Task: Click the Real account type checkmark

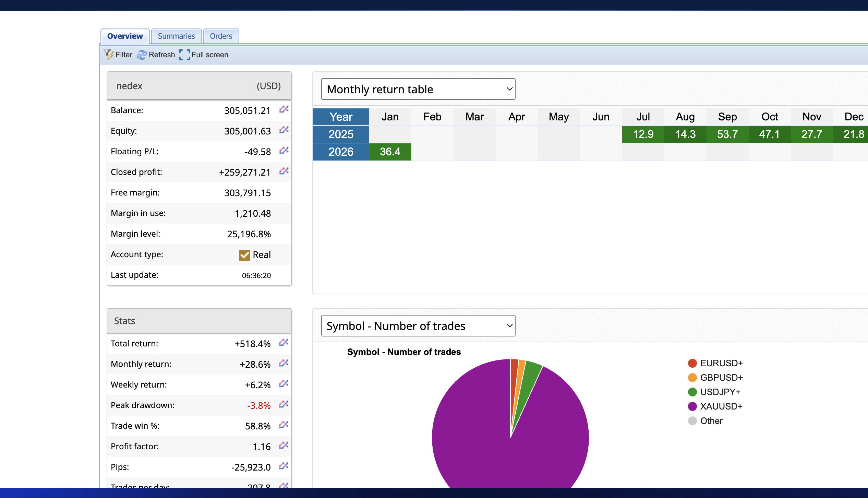Action: pos(244,255)
